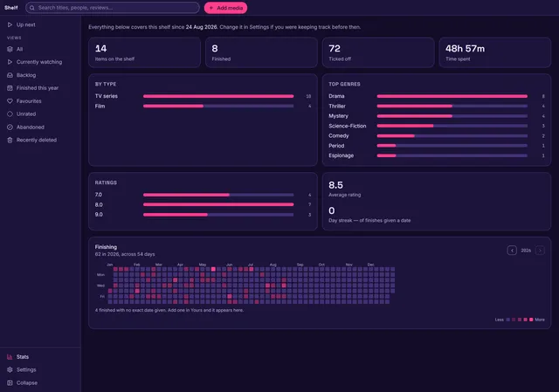Click the Add media button
Viewport: 559px width, 392px height.
coord(225,8)
